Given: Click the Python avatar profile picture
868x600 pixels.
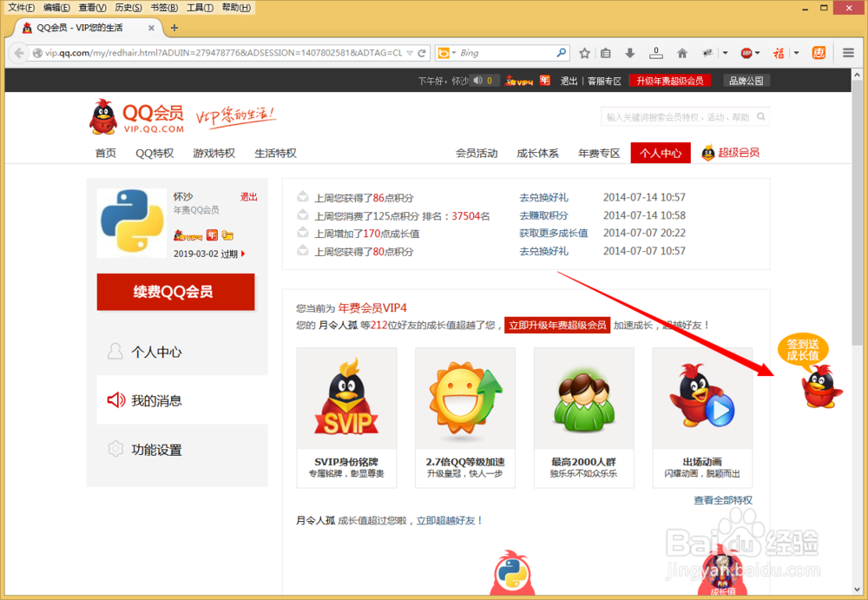Looking at the screenshot, I should [x=132, y=223].
